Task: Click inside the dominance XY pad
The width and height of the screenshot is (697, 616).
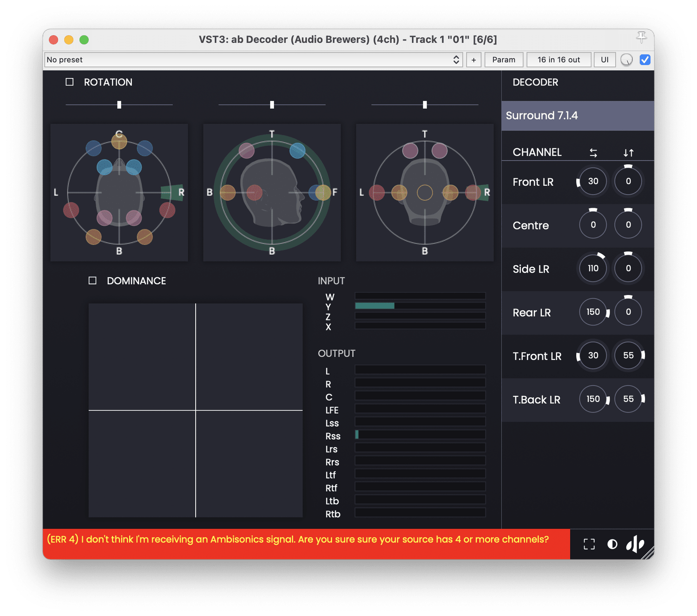Action: tap(196, 410)
